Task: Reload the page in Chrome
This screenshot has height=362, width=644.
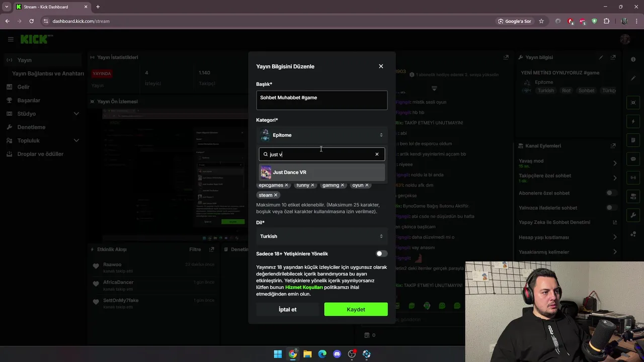Action: 31,21
